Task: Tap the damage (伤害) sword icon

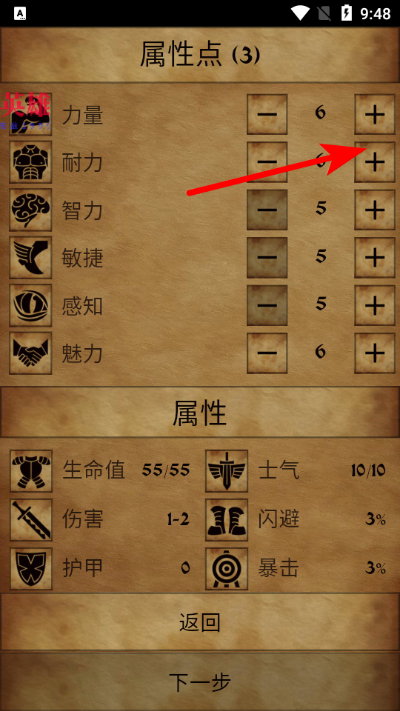Action: pyautogui.click(x=31, y=520)
